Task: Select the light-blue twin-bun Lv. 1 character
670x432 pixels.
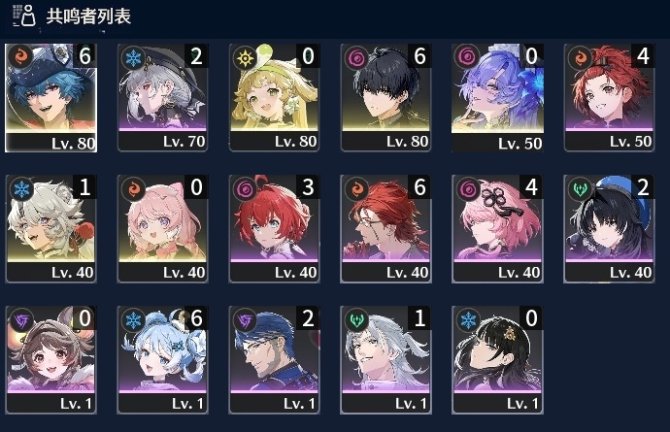Action: coord(162,360)
